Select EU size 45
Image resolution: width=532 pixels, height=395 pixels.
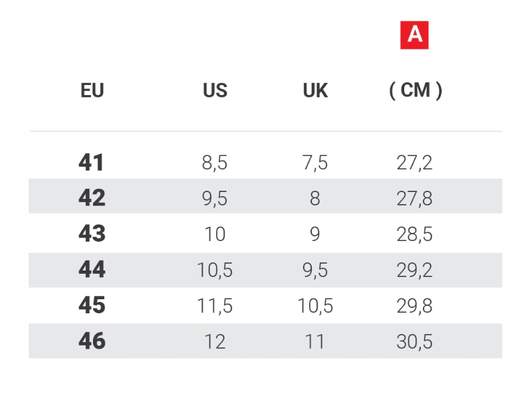(x=92, y=305)
